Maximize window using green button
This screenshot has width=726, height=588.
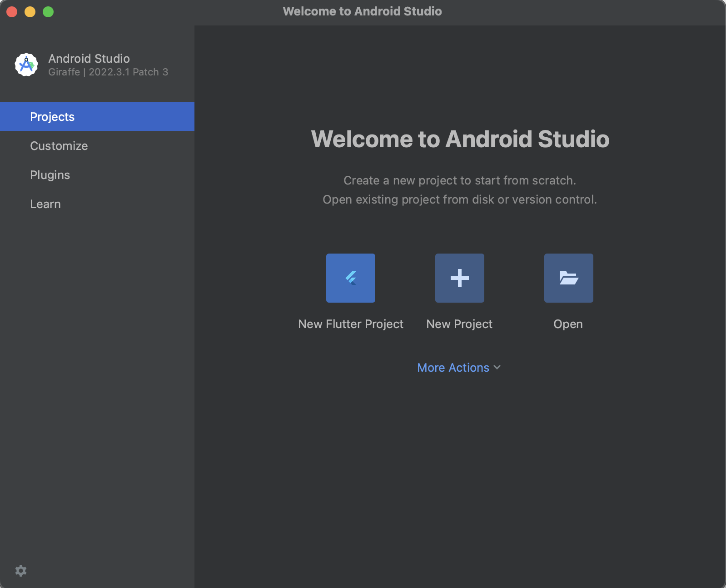pyautogui.click(x=48, y=12)
